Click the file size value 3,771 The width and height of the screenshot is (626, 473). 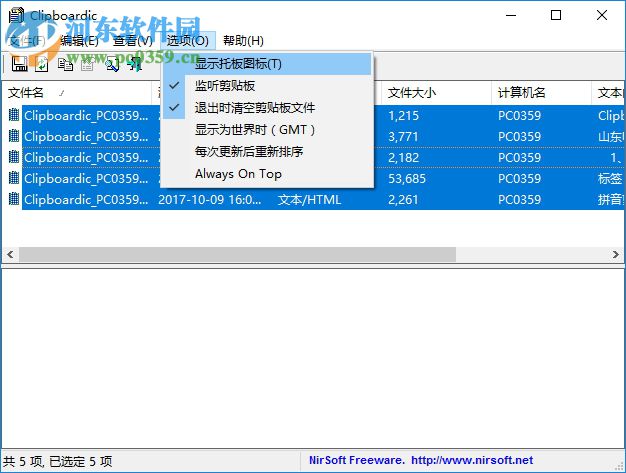coord(403,137)
